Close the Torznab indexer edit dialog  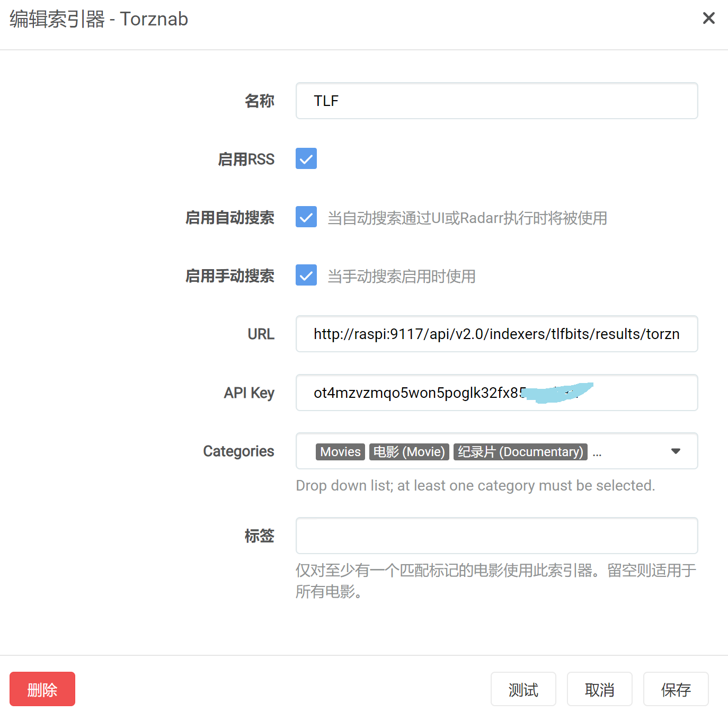pos(708,19)
